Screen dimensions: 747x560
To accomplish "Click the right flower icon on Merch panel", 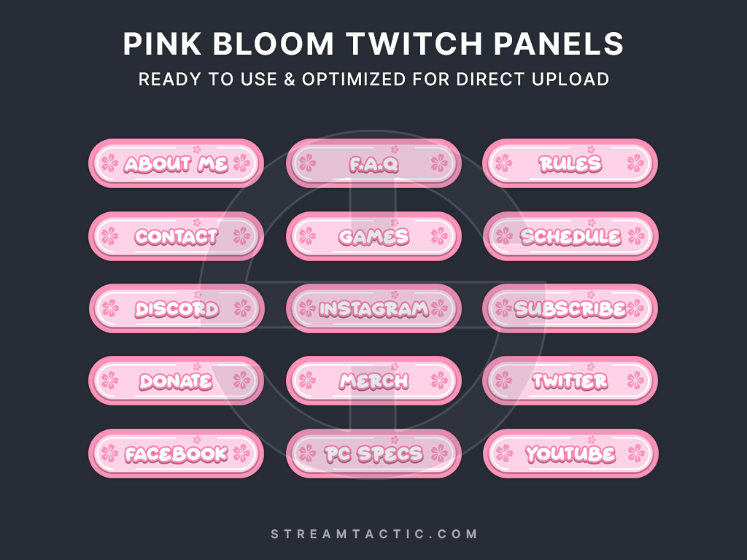I will click(x=439, y=381).
